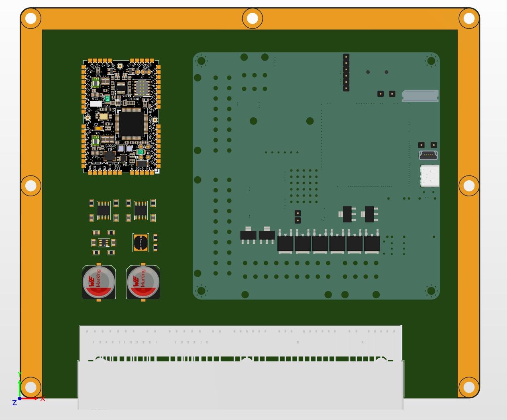Select the top-center mounting hole on orange frame
Image resolution: width=507 pixels, height=420 pixels.
pos(252,18)
